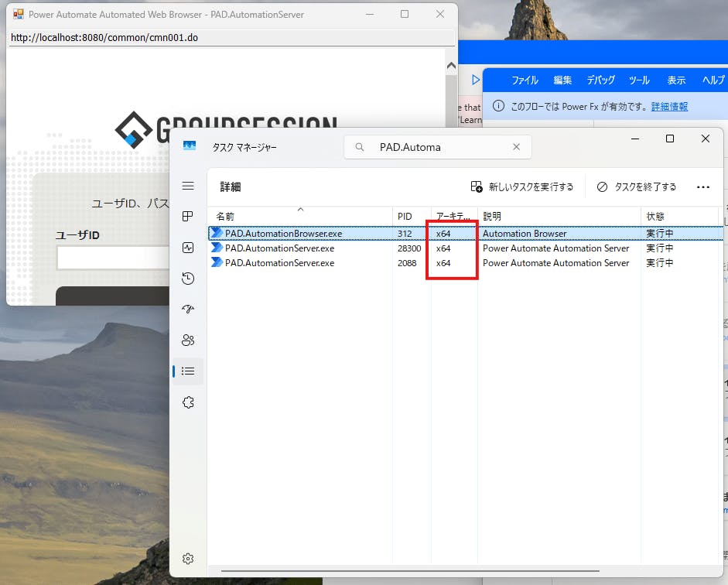728x585 pixels.
Task: Click the icon of PAD.AutomationServer.exe PID 28300
Action: (217, 248)
